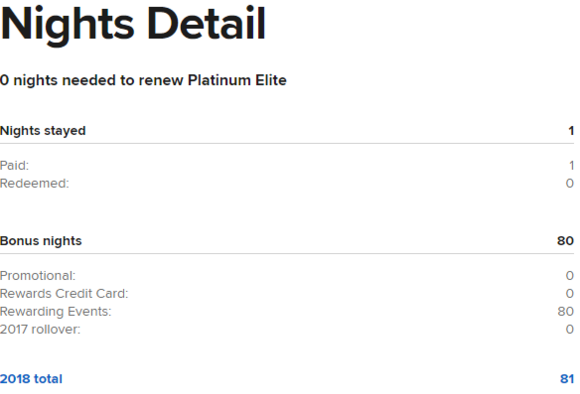
Task: Select the Nights stayed label
Action: [x=43, y=131]
